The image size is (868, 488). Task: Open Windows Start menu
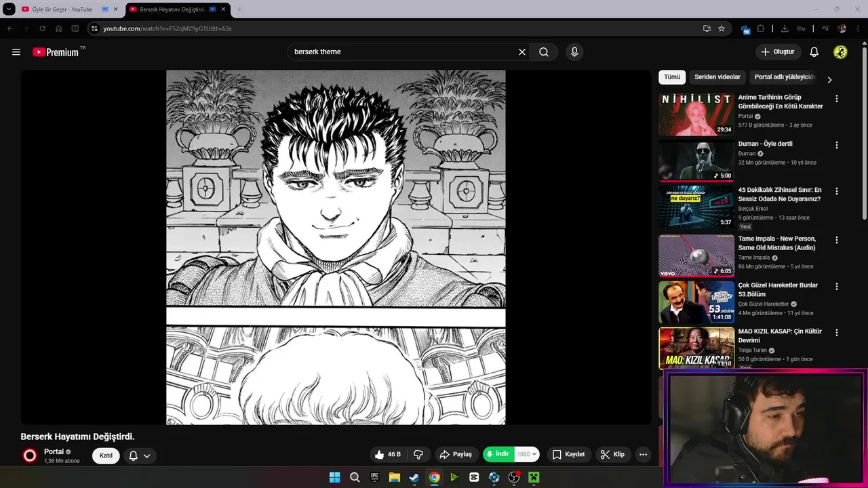[x=334, y=477]
